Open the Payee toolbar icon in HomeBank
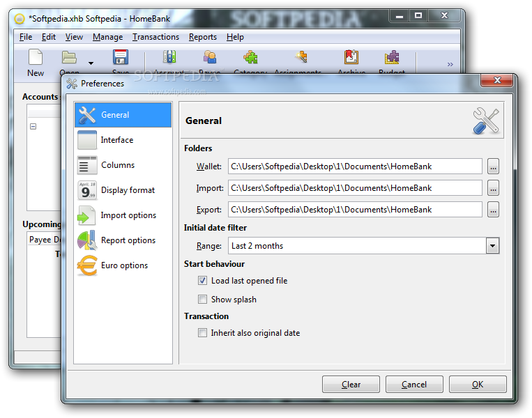 (x=210, y=56)
